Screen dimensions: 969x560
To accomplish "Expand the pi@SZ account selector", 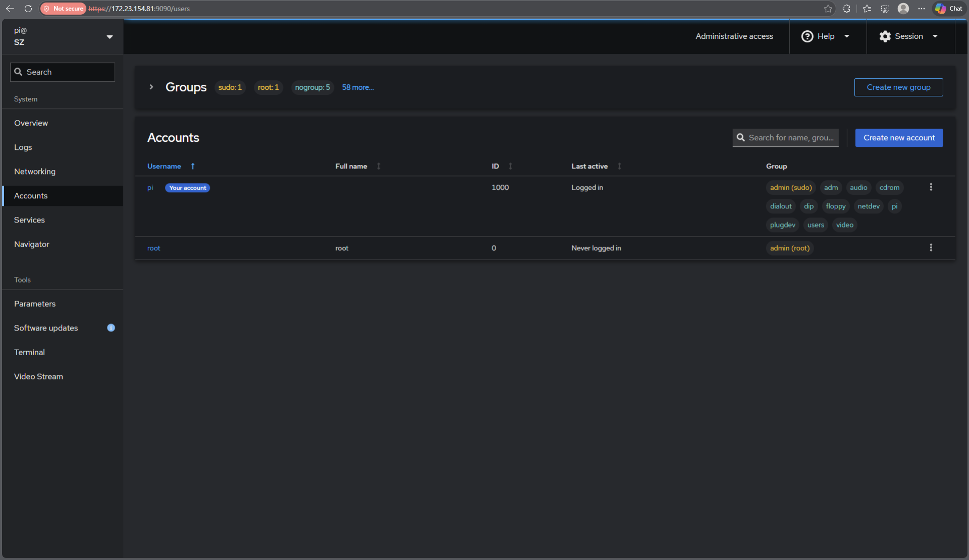I will pos(110,36).
